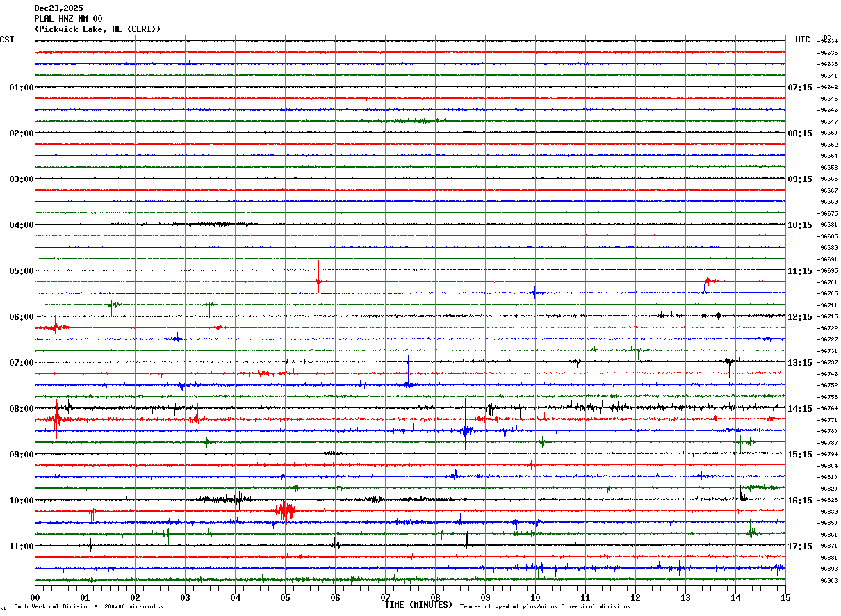Image resolution: width=841 pixels, height=616 pixels.
Task: Click the 03:00 CST row label
Action: [22, 179]
